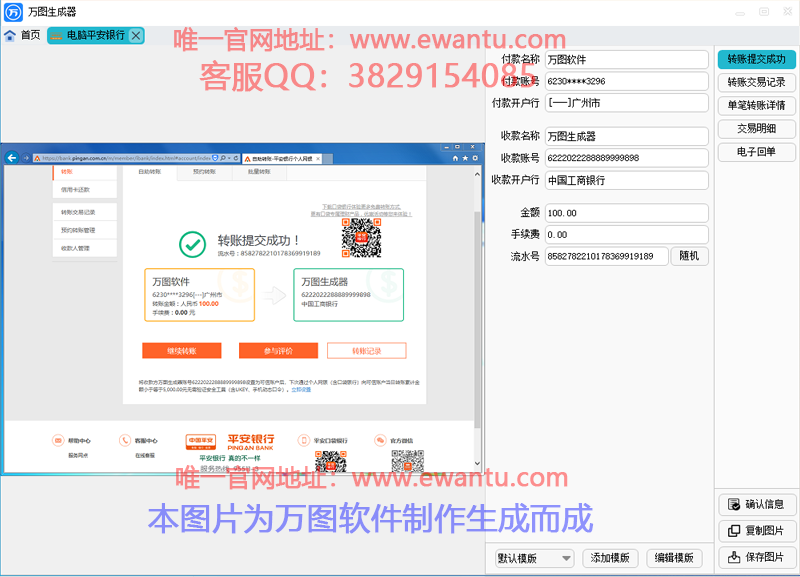Go to the 首页 home tab
The width and height of the screenshot is (800, 577).
tap(22, 35)
